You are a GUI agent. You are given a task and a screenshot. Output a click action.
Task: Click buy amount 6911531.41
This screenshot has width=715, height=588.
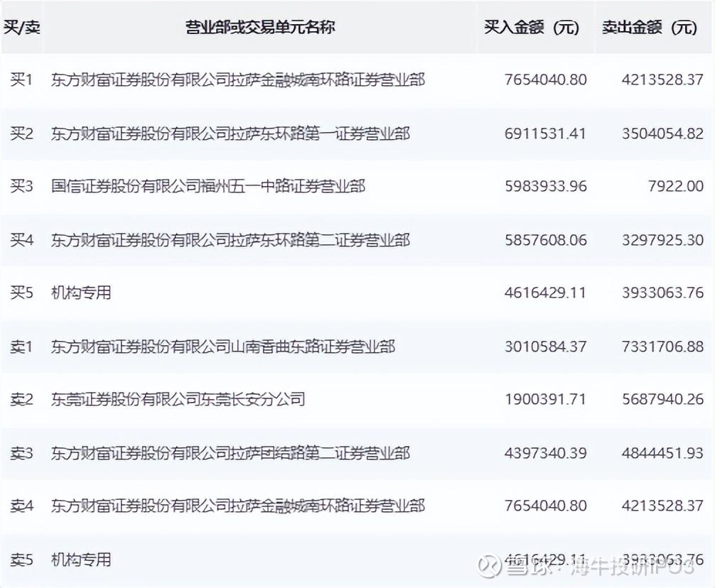[x=545, y=134]
